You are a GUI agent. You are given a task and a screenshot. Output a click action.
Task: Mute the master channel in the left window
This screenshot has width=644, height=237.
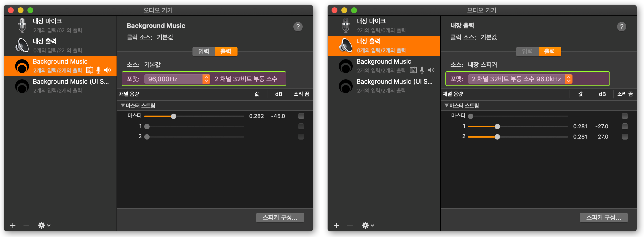click(301, 116)
